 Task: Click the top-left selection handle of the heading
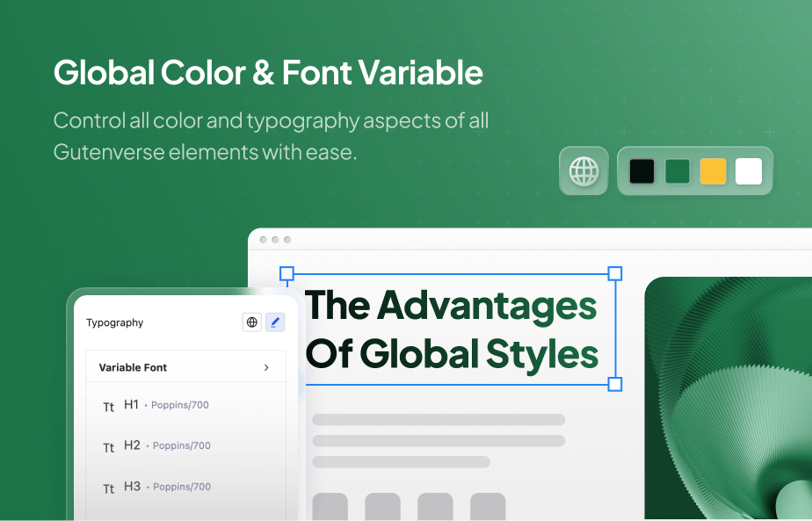pos(286,273)
